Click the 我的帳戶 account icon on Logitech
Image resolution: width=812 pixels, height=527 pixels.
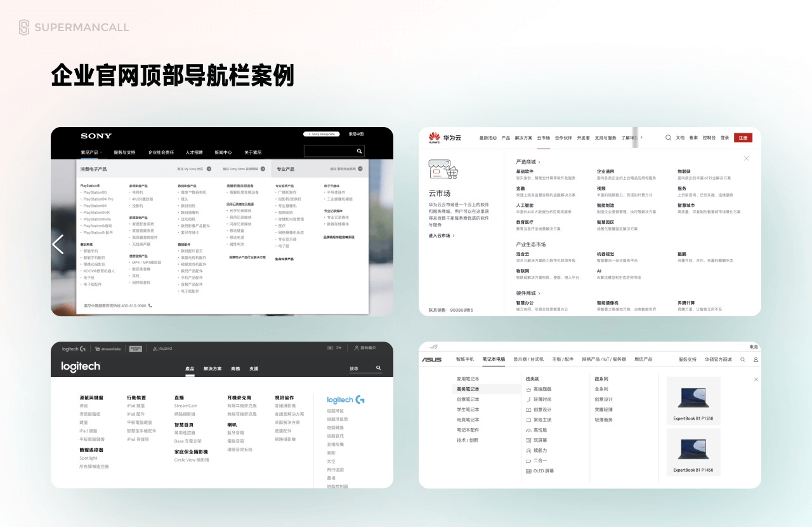click(357, 348)
